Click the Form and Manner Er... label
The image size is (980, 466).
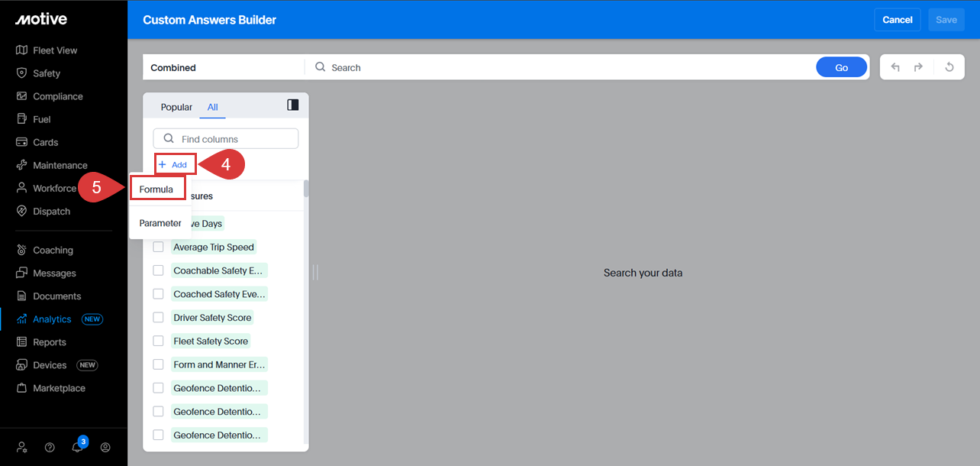click(x=219, y=364)
